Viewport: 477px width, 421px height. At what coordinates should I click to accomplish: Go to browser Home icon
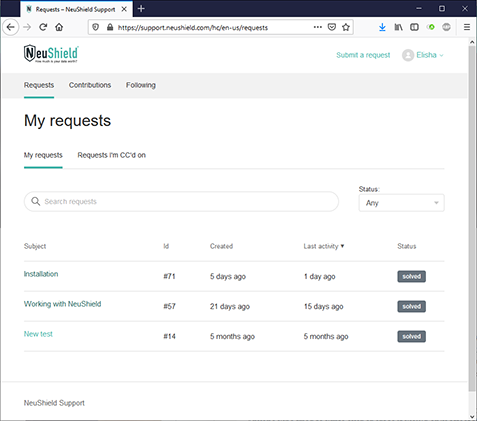59,27
